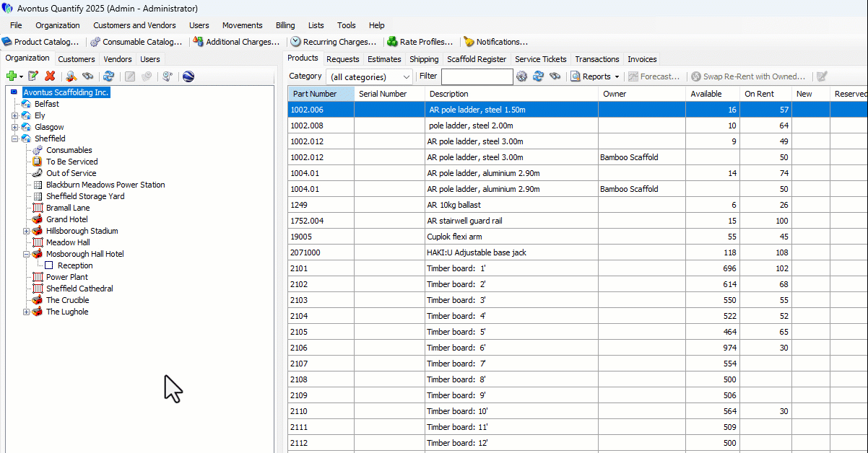Open the Product Catalog toolbar item
This screenshot has height=453, width=868.
(x=40, y=42)
